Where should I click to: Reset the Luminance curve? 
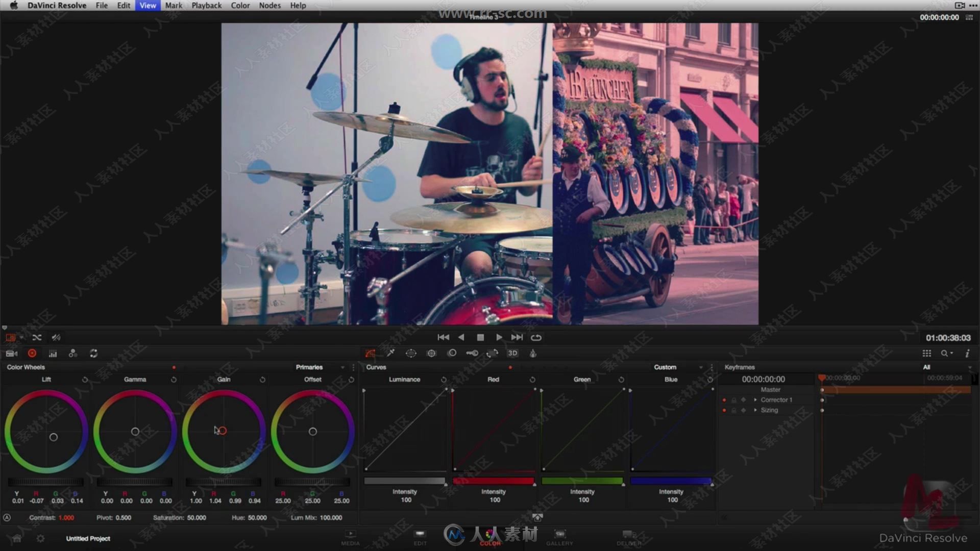[444, 380]
